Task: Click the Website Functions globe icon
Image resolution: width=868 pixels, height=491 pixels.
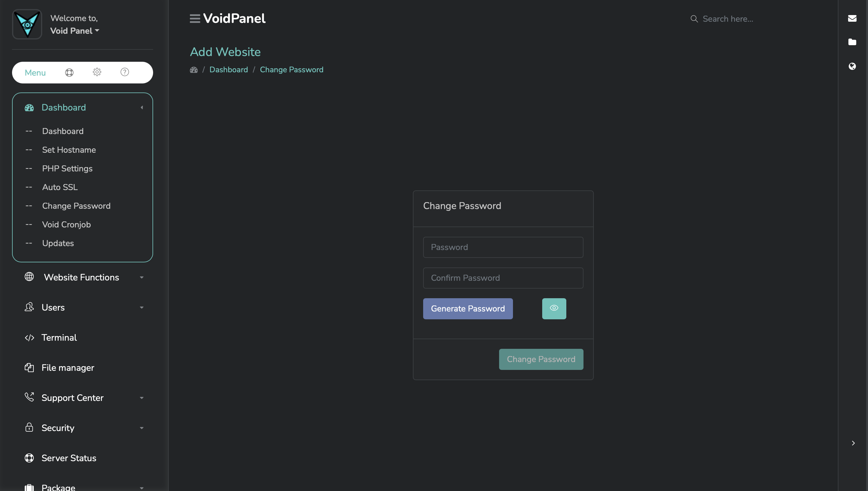Action: pyautogui.click(x=29, y=277)
